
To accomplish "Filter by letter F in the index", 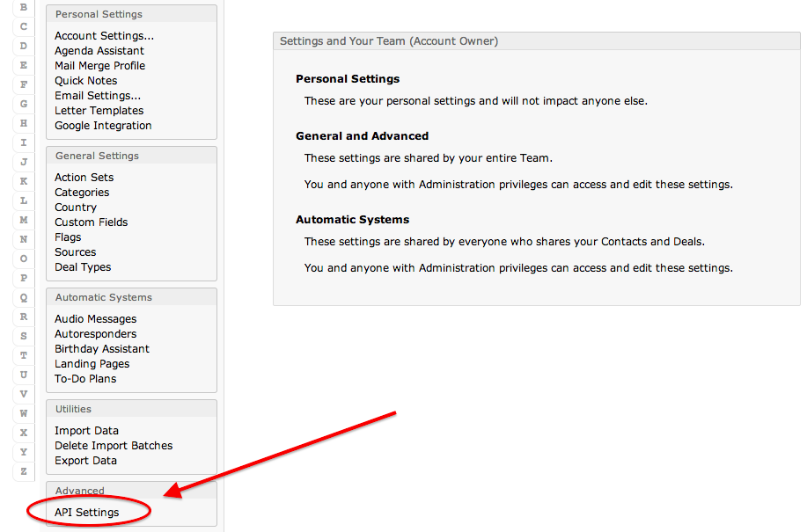I will tap(24, 84).
